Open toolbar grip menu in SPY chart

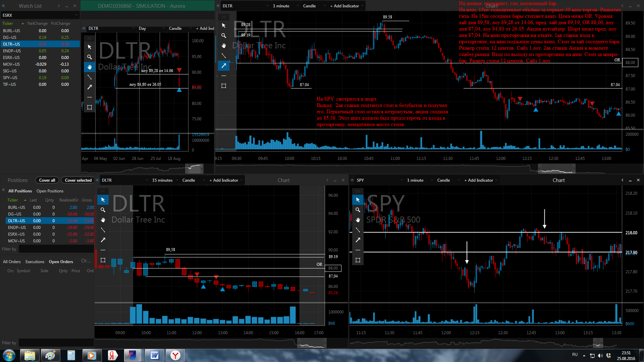tap(358, 191)
